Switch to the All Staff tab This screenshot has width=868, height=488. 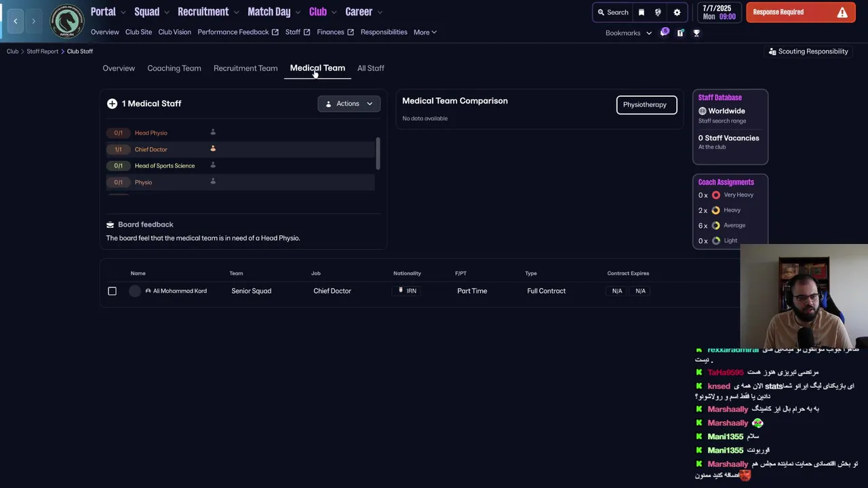(371, 68)
